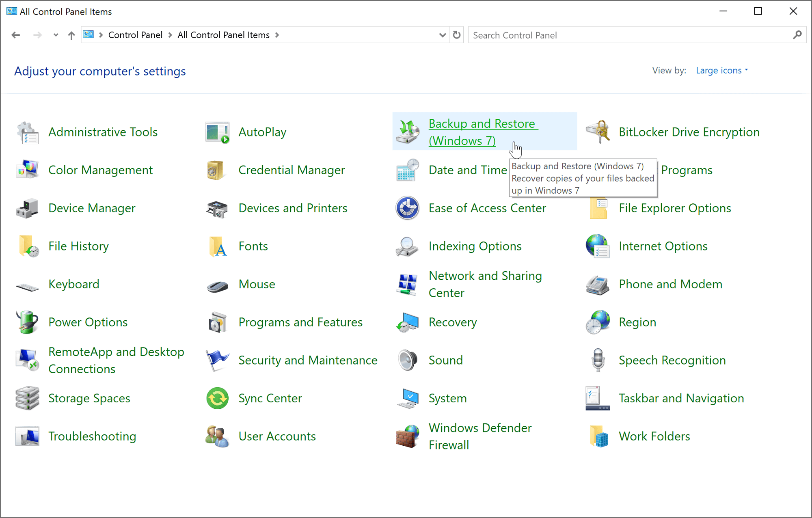The image size is (812, 518).
Task: Select All Control Panel Items breadcrumb
Action: [223, 35]
